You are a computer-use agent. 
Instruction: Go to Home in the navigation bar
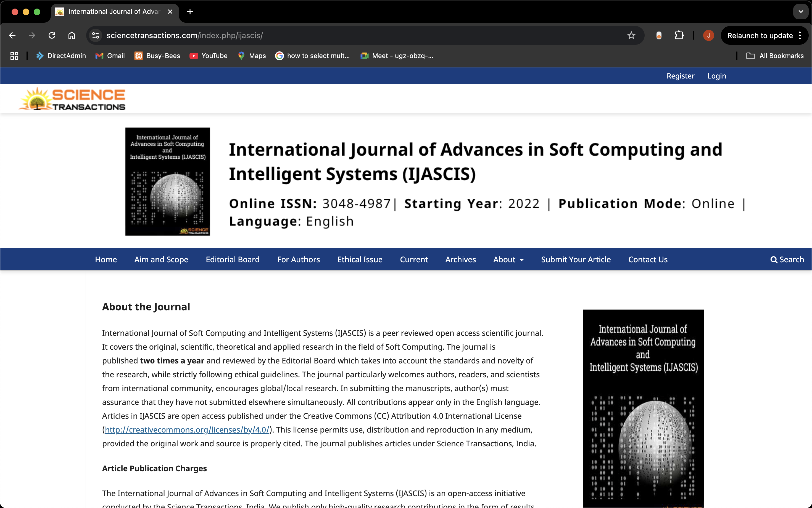point(106,259)
